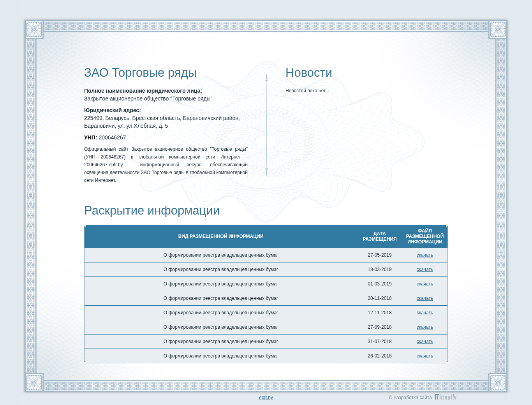This screenshot has width=532, height=405.
Task: Click date cell 18-03-2019
Action: (380, 269)
